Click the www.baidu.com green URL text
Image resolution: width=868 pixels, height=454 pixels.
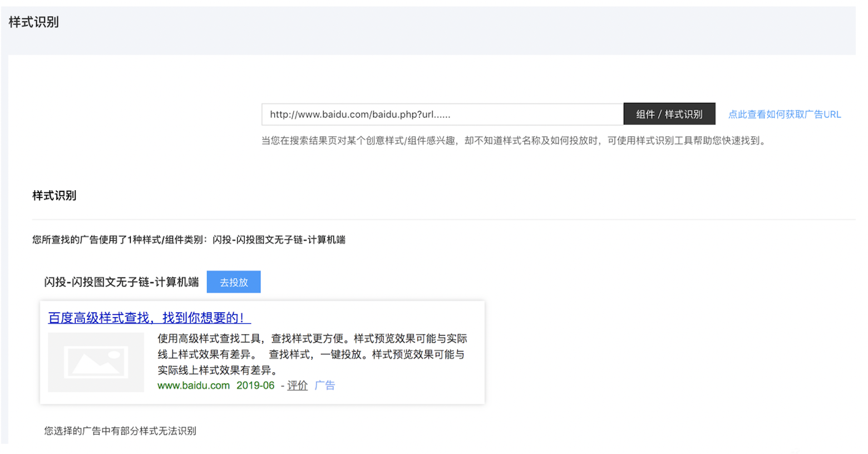(194, 386)
